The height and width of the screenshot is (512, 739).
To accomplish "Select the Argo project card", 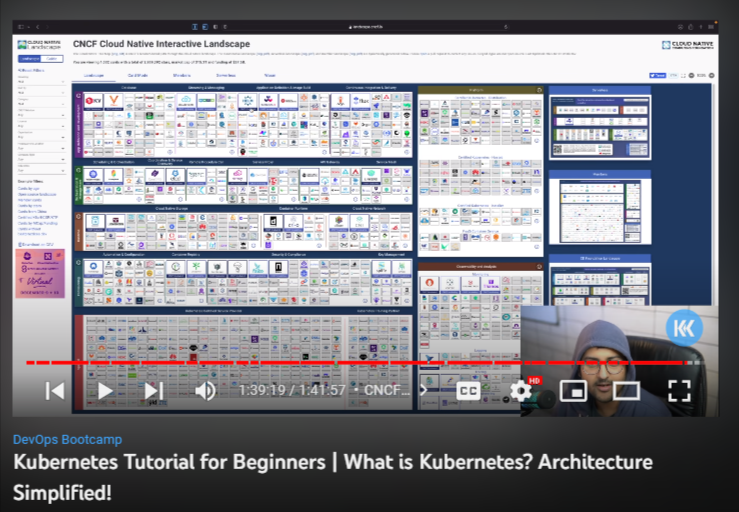I will click(x=340, y=101).
